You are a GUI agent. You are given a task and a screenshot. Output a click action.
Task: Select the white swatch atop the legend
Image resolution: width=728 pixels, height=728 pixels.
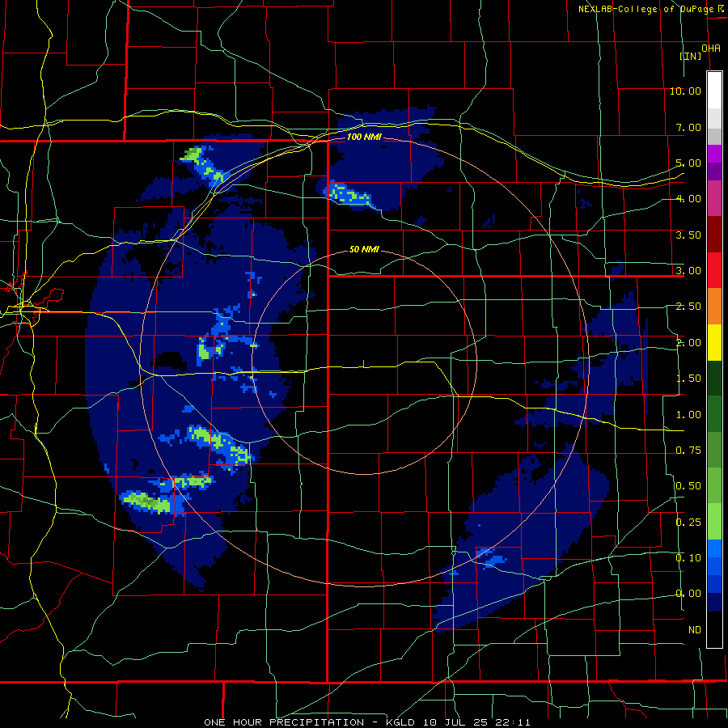point(714,90)
